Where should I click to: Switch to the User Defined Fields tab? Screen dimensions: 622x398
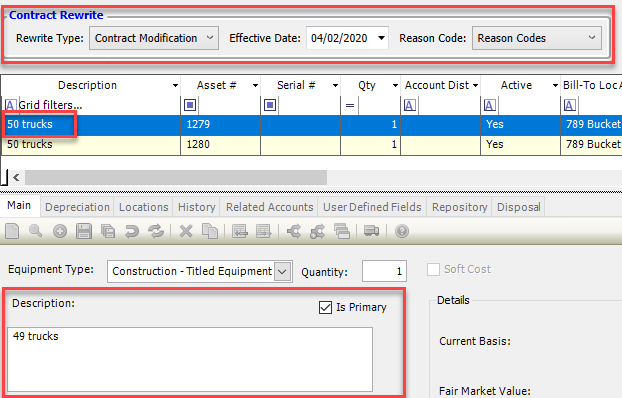click(x=372, y=207)
